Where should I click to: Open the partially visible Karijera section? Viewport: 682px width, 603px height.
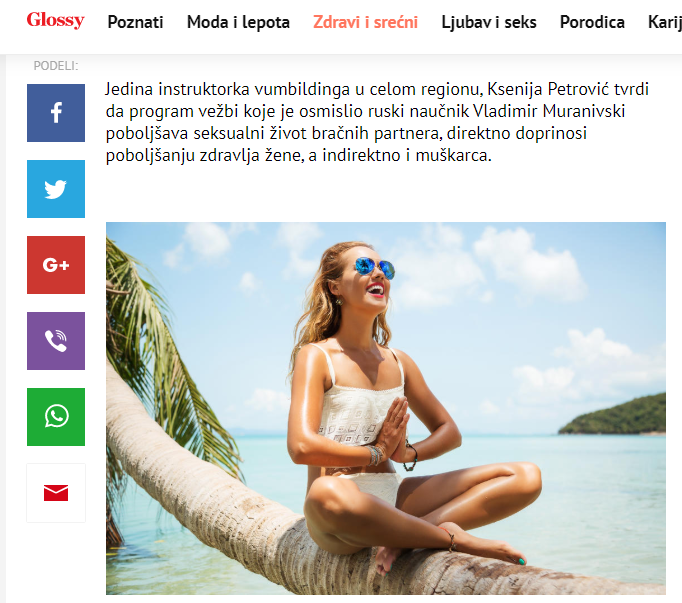tap(665, 22)
